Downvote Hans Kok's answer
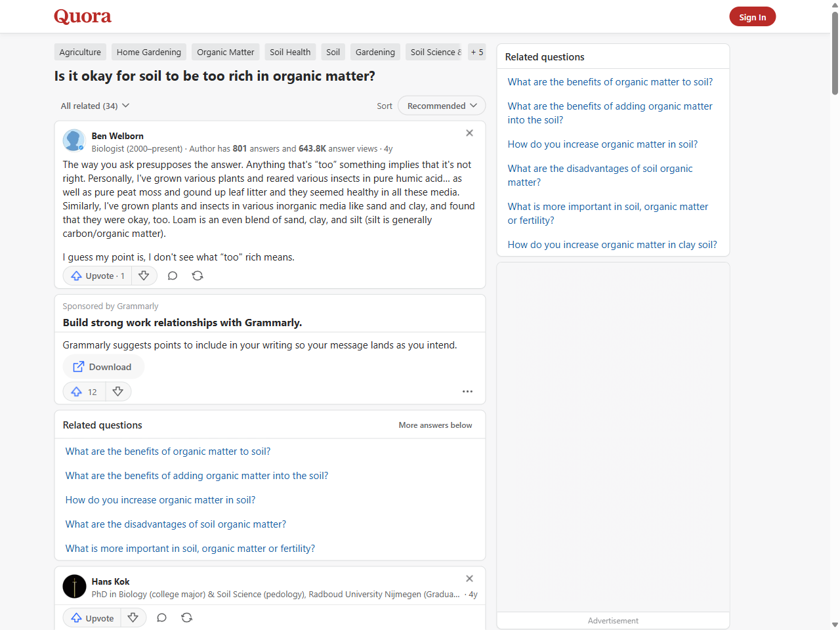The width and height of the screenshot is (840, 630). coord(133,618)
